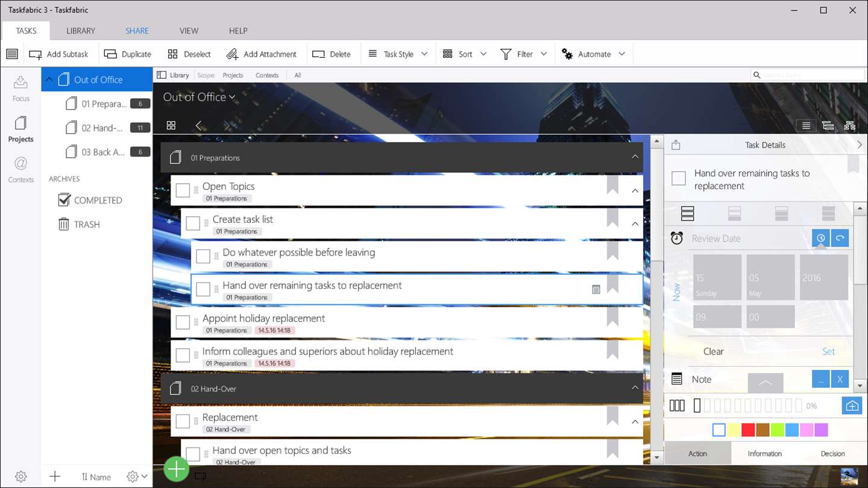Check the Create task list checkbox
868x488 pixels.
pos(193,224)
